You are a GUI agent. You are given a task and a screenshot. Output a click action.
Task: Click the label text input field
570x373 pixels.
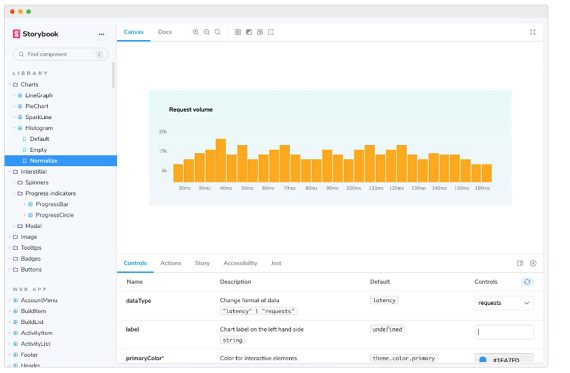(504, 332)
